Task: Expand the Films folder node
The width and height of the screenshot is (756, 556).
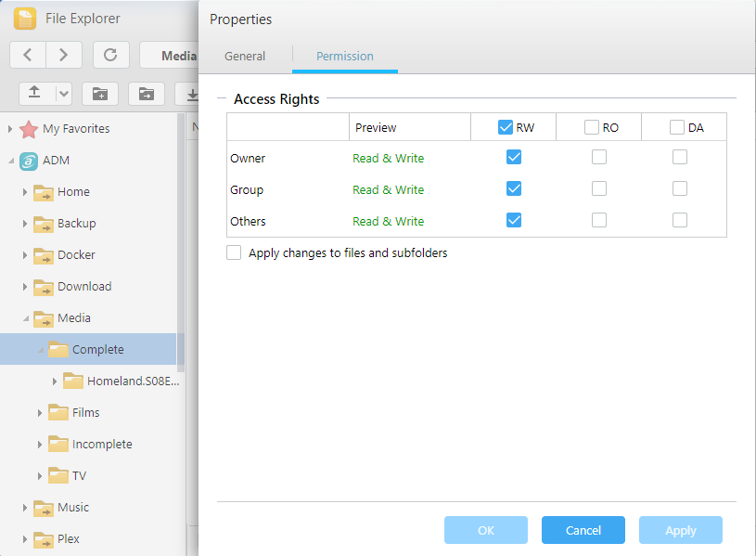Action: click(40, 413)
